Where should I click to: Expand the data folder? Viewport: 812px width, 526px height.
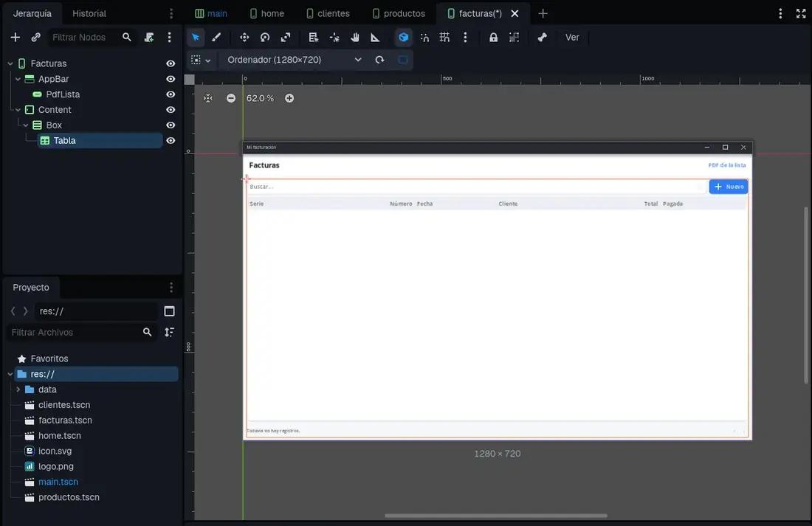click(18, 390)
